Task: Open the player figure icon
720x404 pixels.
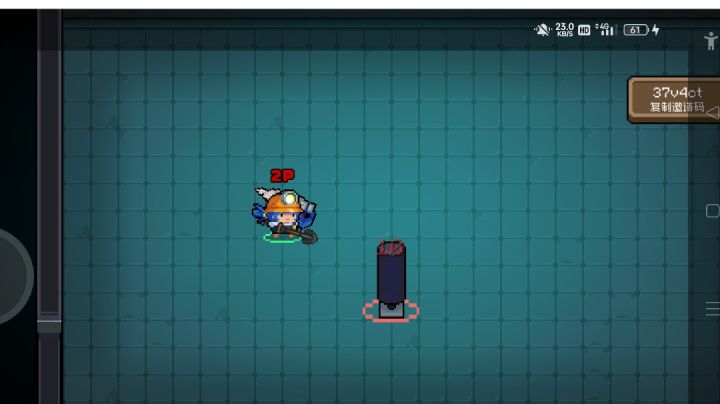Action: click(711, 41)
